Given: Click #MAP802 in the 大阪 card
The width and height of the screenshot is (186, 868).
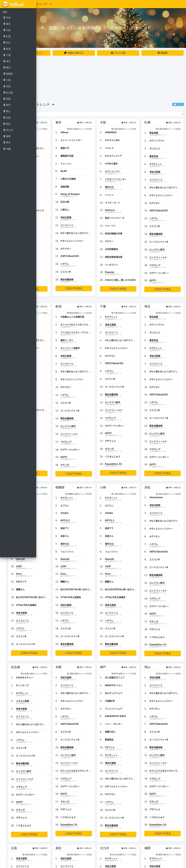Looking at the screenshot, I should (111, 132).
